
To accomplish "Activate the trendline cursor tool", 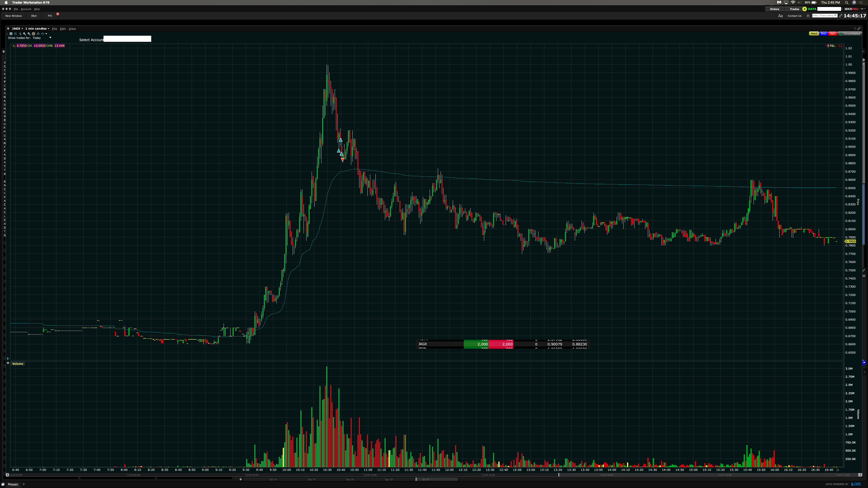I will (20, 34).
